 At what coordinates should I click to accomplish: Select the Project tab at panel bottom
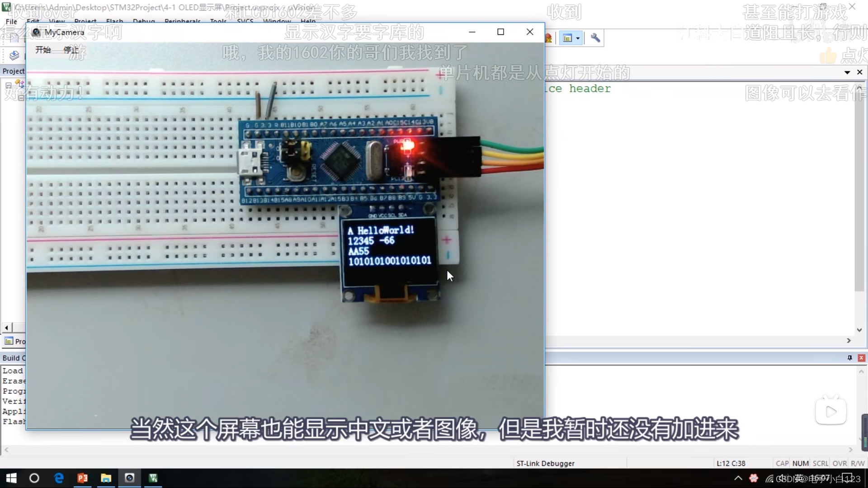14,341
